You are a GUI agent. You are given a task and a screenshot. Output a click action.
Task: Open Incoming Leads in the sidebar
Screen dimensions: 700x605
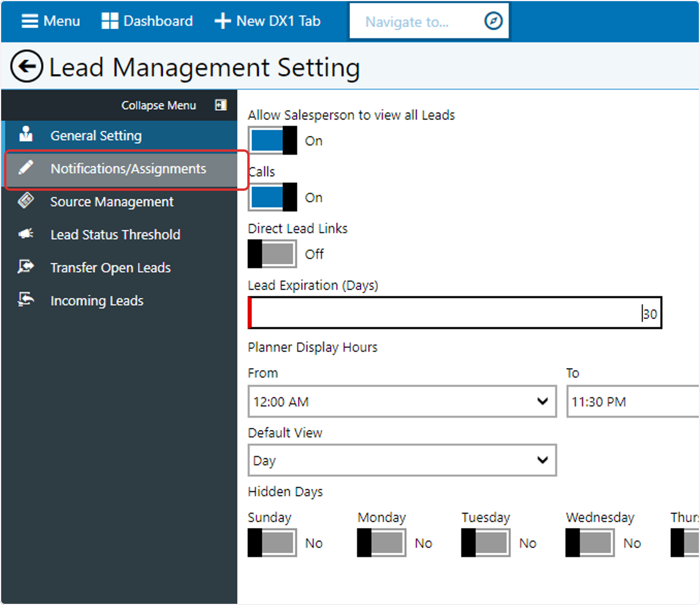120,300
